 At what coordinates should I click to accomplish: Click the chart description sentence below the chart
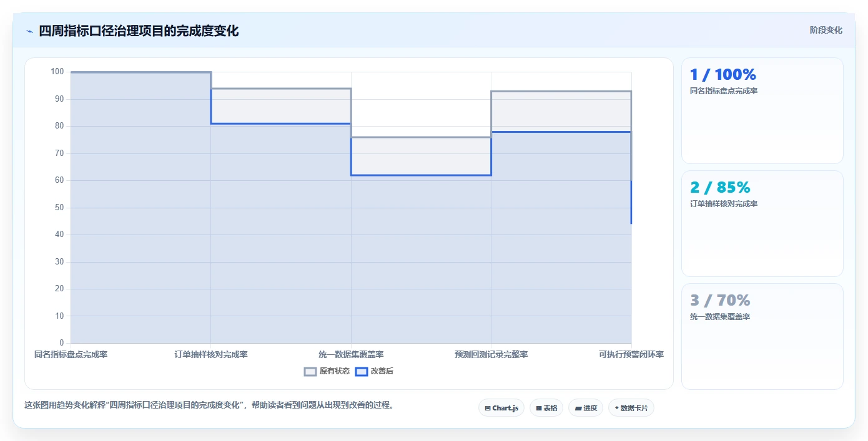(209, 405)
